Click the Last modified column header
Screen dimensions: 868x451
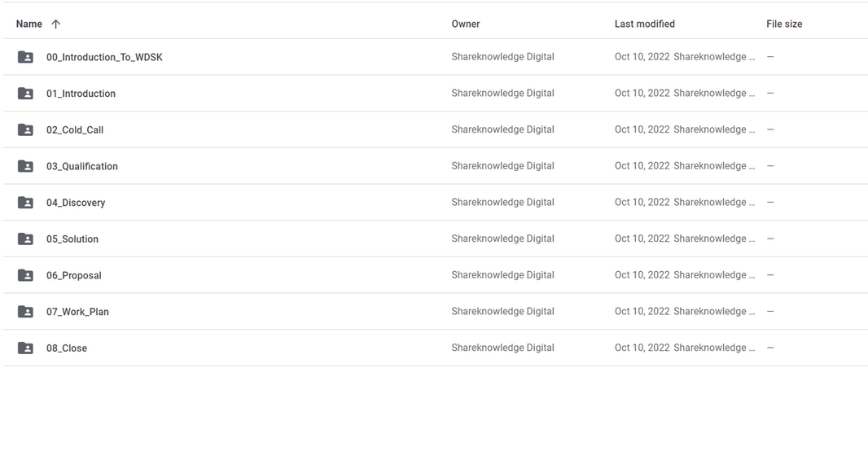(x=644, y=24)
